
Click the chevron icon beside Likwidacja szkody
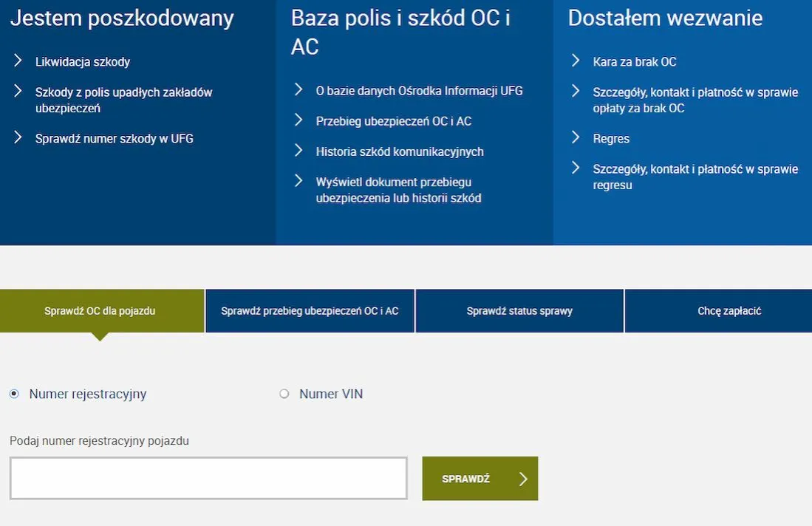(x=17, y=62)
